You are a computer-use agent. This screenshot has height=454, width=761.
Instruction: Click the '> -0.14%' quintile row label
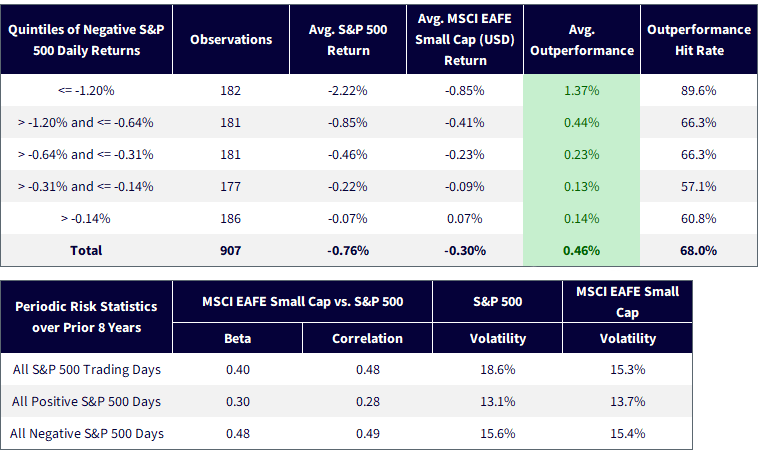point(86,219)
